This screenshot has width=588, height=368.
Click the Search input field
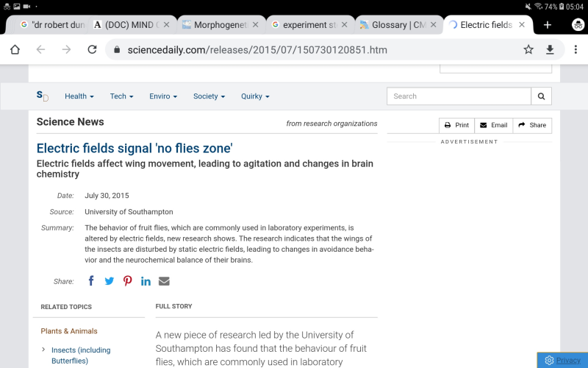pos(459,96)
